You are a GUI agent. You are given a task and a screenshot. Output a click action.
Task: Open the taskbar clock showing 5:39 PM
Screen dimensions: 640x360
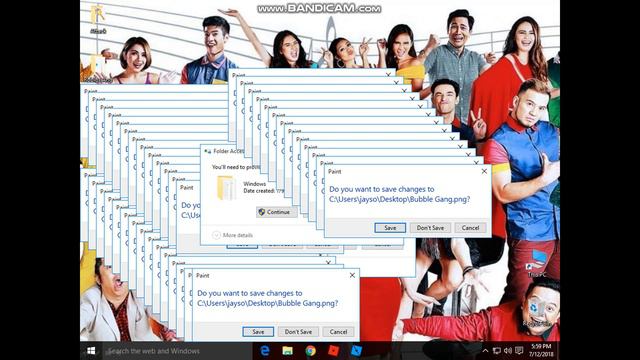[x=541, y=351]
